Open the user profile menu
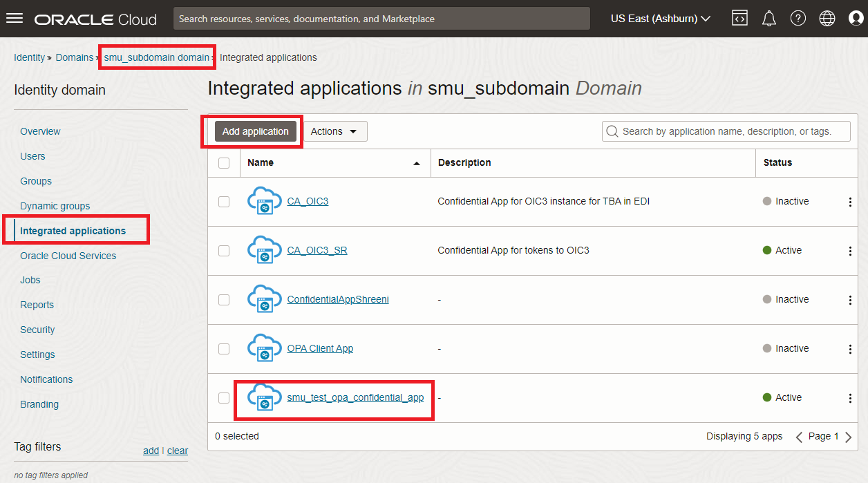This screenshot has width=868, height=483. [856, 18]
